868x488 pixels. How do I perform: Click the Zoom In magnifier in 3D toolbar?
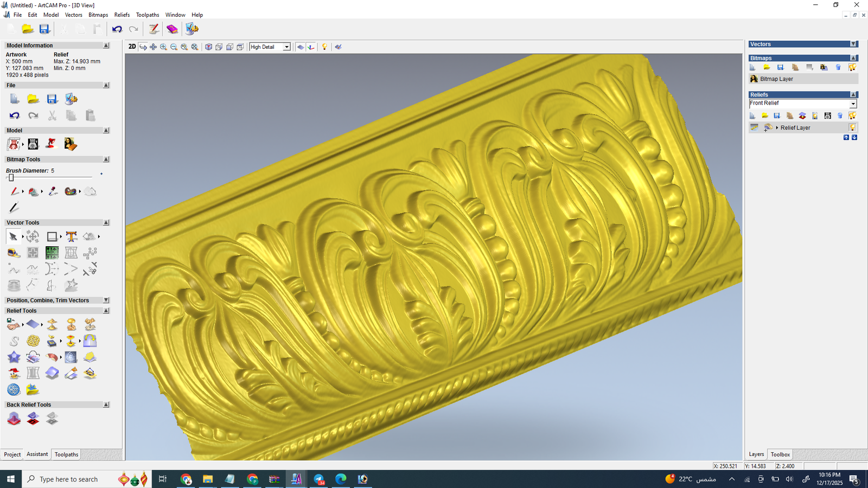coord(163,47)
